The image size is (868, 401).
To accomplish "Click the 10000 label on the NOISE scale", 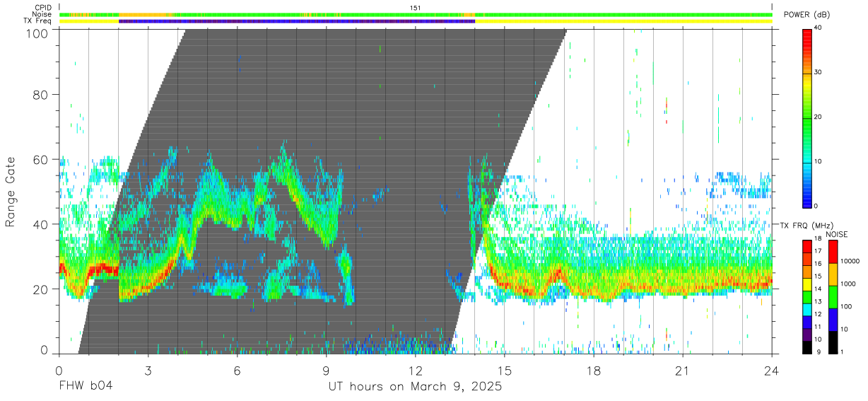I will point(851,262).
